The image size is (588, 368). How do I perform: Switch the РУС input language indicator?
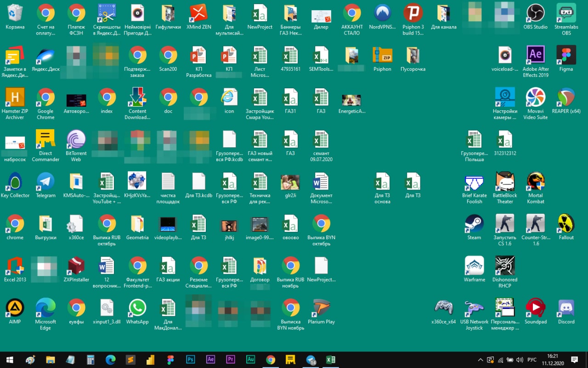pyautogui.click(x=532, y=360)
